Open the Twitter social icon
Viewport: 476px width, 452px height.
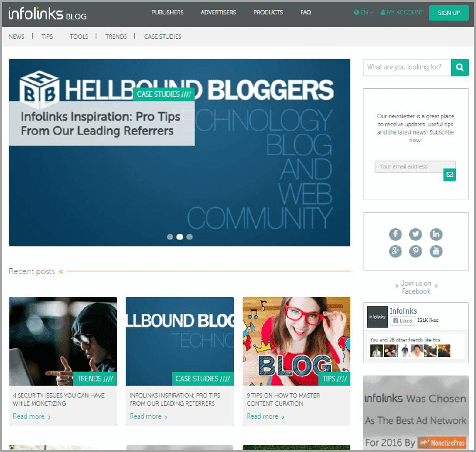click(415, 234)
